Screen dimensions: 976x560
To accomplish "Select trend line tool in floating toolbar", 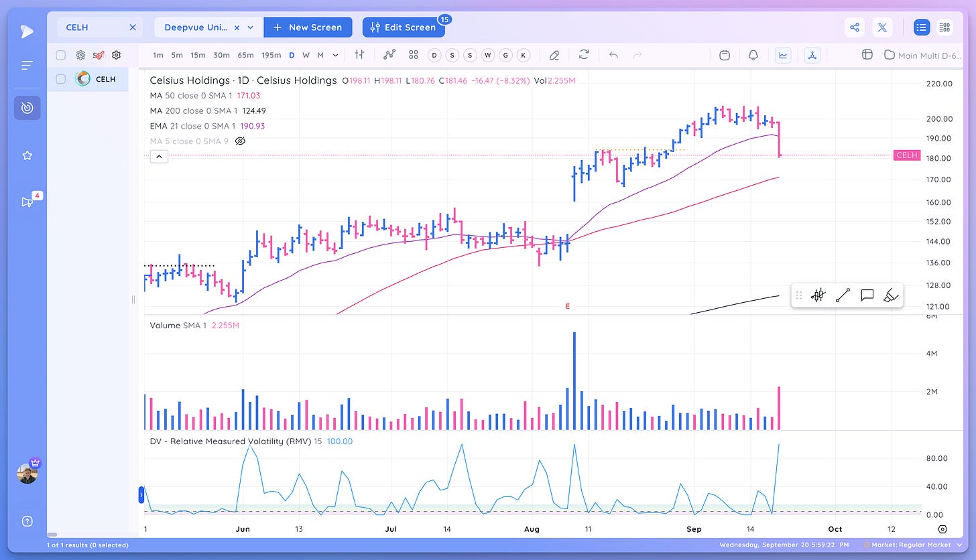I will pyautogui.click(x=843, y=295).
